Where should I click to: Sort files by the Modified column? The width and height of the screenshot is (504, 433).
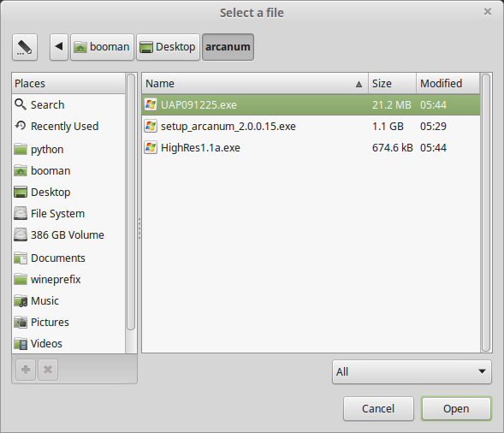click(448, 84)
